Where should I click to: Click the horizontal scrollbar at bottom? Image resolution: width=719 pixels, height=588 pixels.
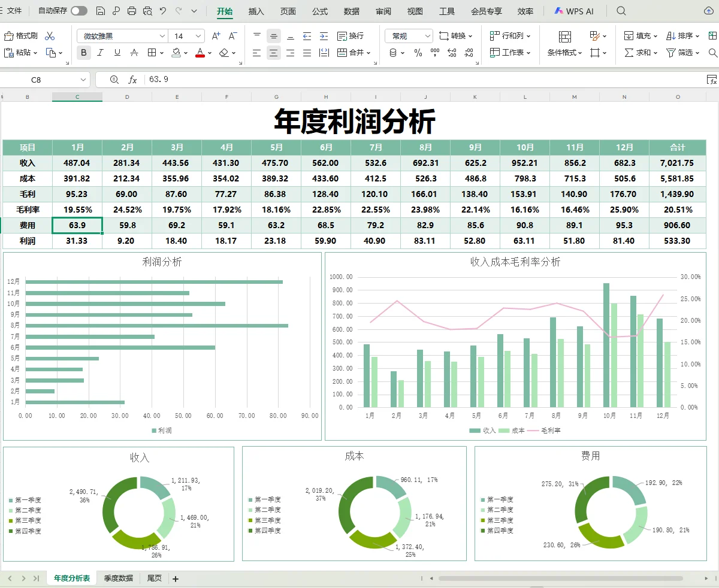560,578
